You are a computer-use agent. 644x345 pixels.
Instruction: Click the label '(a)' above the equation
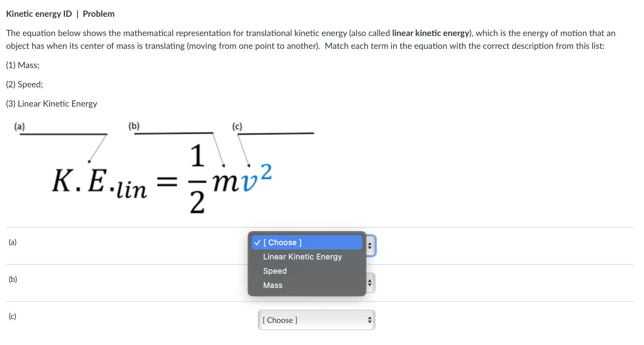(x=19, y=126)
